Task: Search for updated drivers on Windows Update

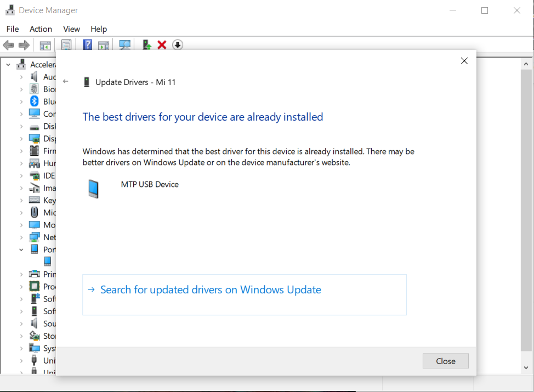Action: pyautogui.click(x=244, y=294)
